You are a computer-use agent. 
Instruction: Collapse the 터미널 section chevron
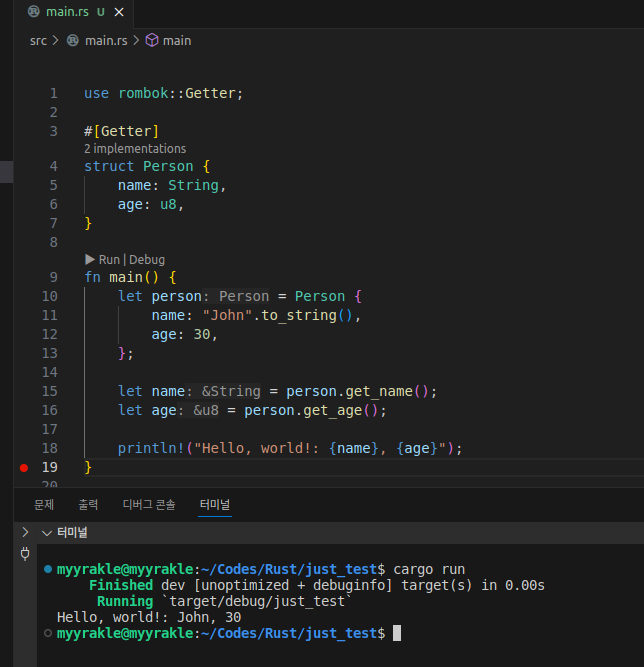click(x=45, y=532)
